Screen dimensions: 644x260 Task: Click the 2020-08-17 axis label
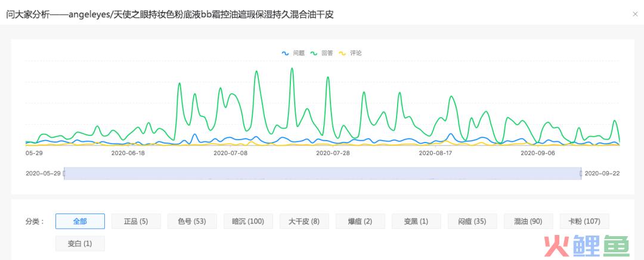(435, 153)
